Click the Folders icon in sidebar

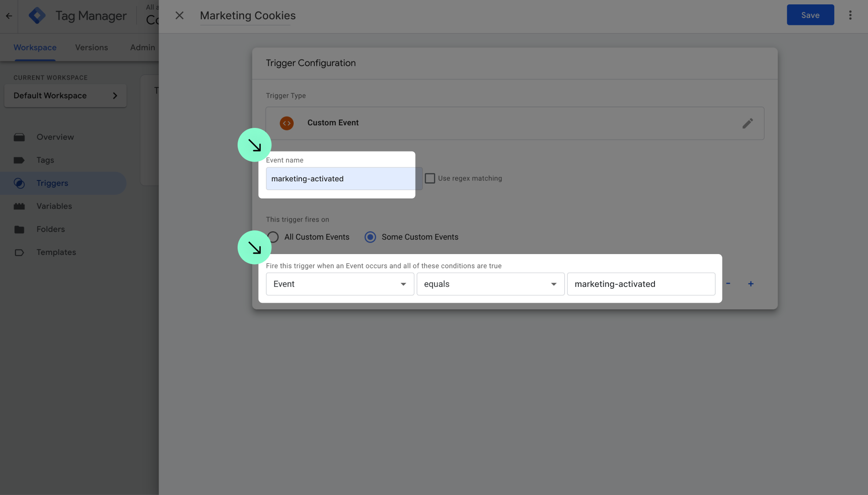[x=19, y=230]
